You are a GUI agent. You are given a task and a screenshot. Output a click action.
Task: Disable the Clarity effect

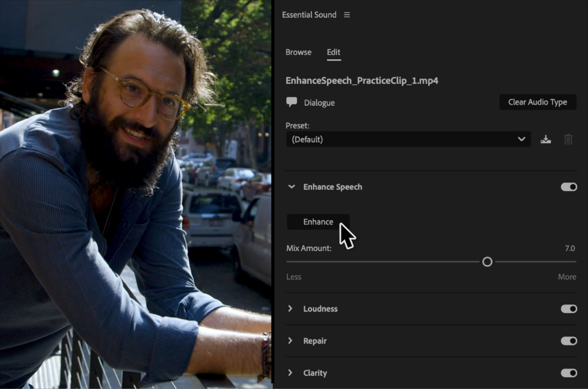[568, 373]
